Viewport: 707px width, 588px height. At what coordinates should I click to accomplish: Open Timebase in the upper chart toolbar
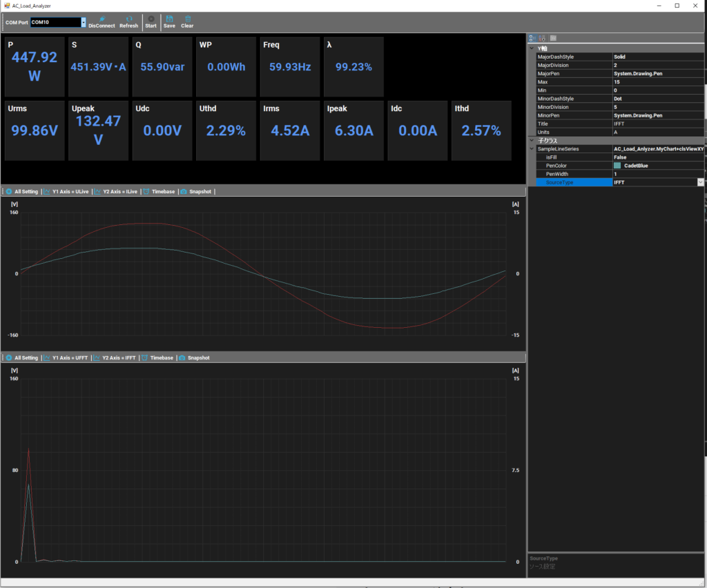(x=158, y=191)
